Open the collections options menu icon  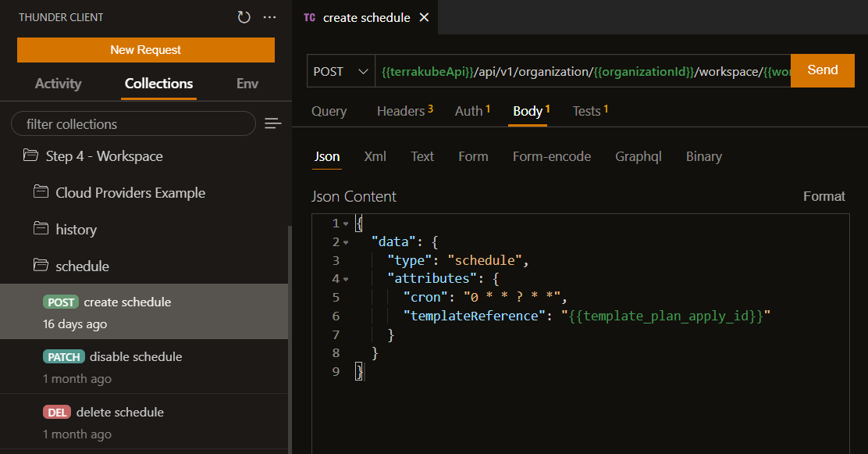pyautogui.click(x=272, y=123)
